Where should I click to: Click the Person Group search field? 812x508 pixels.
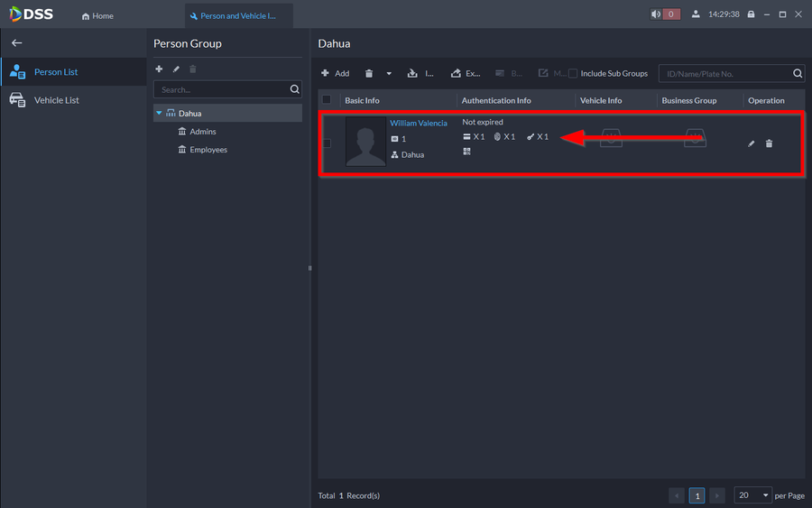tap(221, 90)
